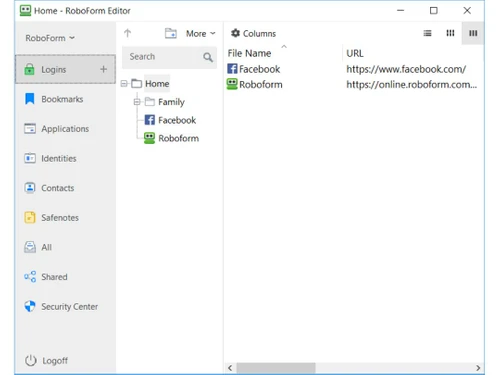Switch to icons view (middle icon)

[450, 33]
